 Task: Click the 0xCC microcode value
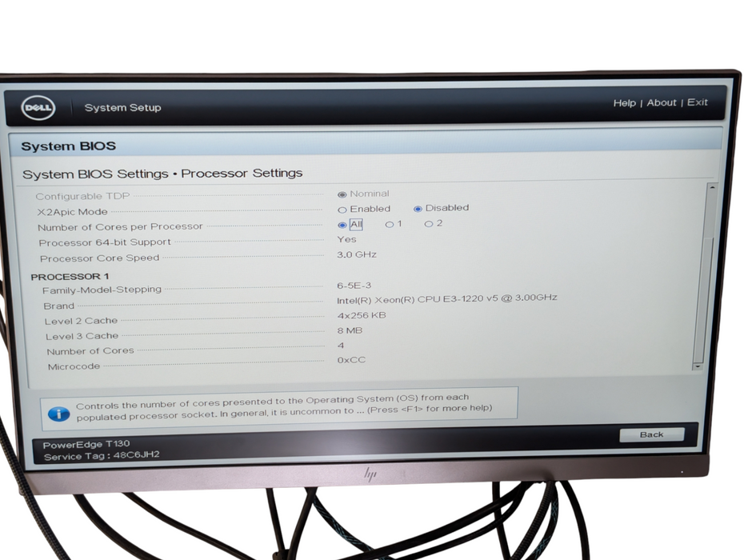coord(351,360)
